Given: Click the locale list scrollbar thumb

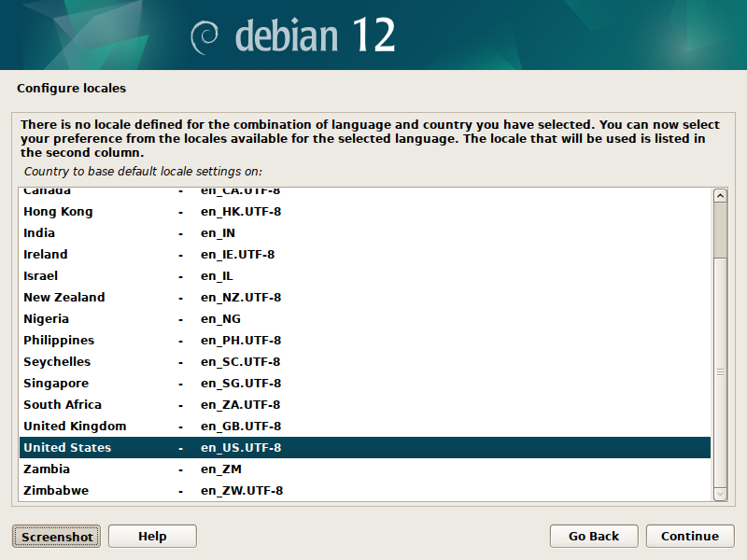Looking at the screenshot, I should [720, 371].
